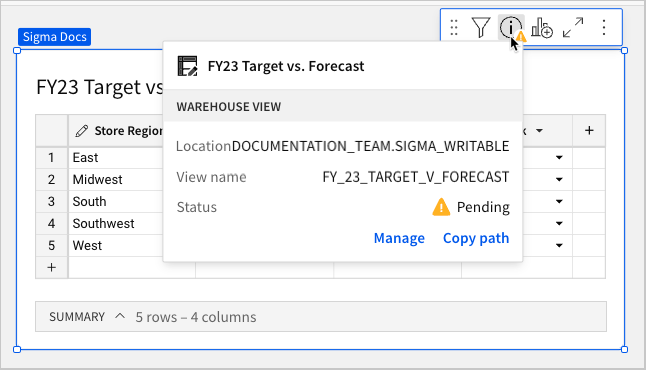
Task: Open the Manage link in popup
Action: pyautogui.click(x=399, y=238)
